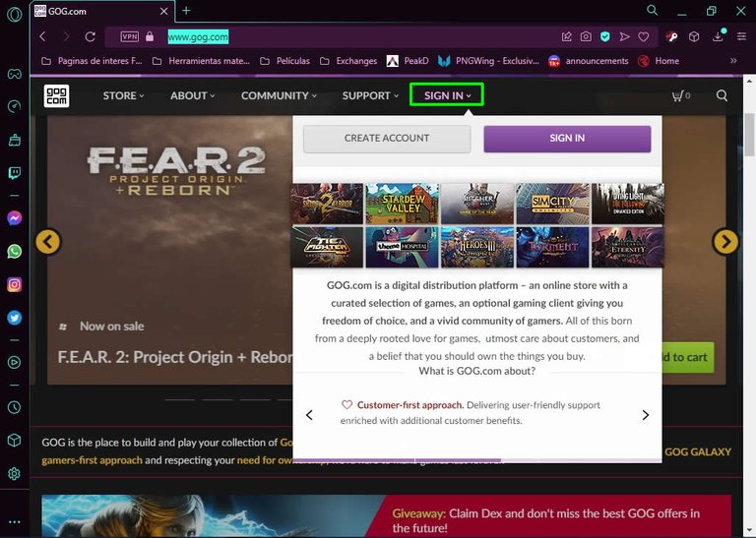Open GX Corner gamepad icon in sidebar

(15, 74)
